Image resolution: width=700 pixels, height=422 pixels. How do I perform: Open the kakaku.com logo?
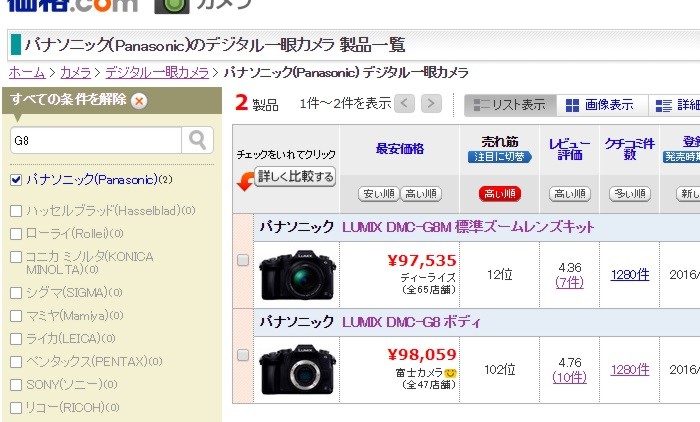click(72, 5)
